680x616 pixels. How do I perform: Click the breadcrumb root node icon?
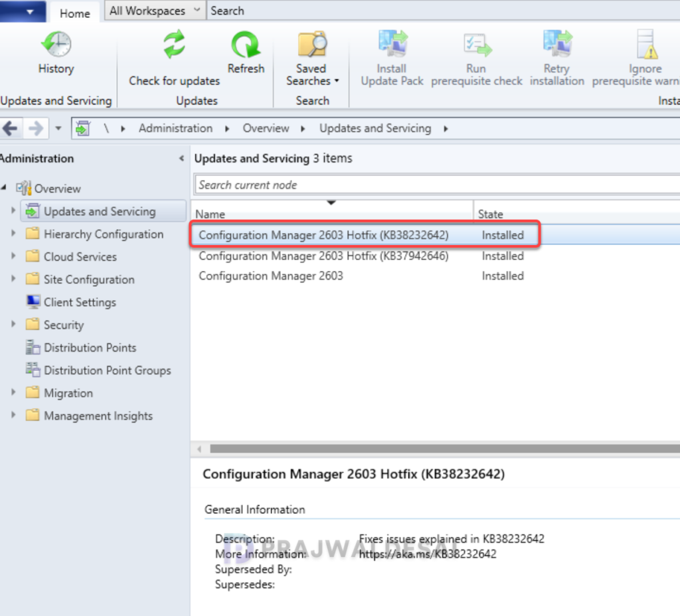[83, 128]
